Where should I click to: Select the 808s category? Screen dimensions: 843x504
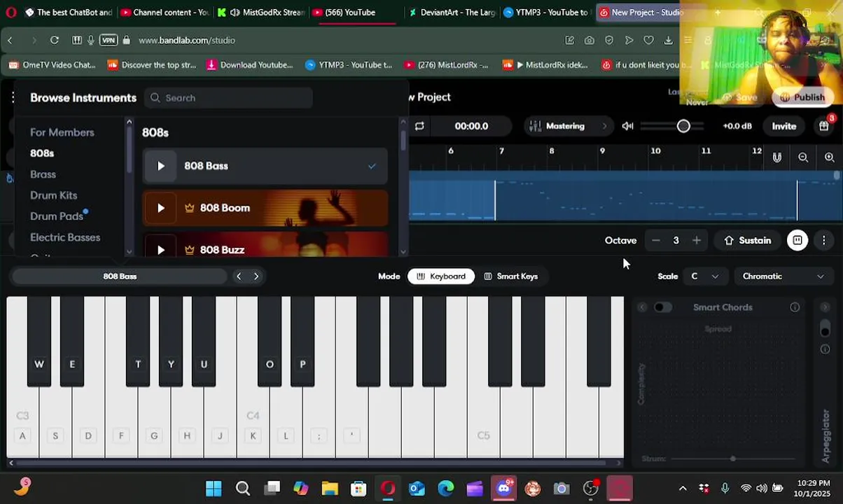tap(42, 153)
